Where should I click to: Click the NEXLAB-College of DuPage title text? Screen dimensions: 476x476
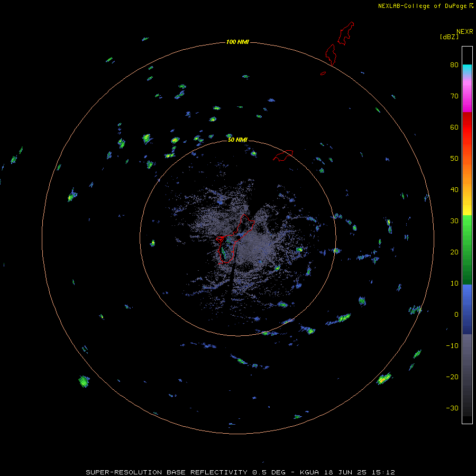[x=423, y=6]
